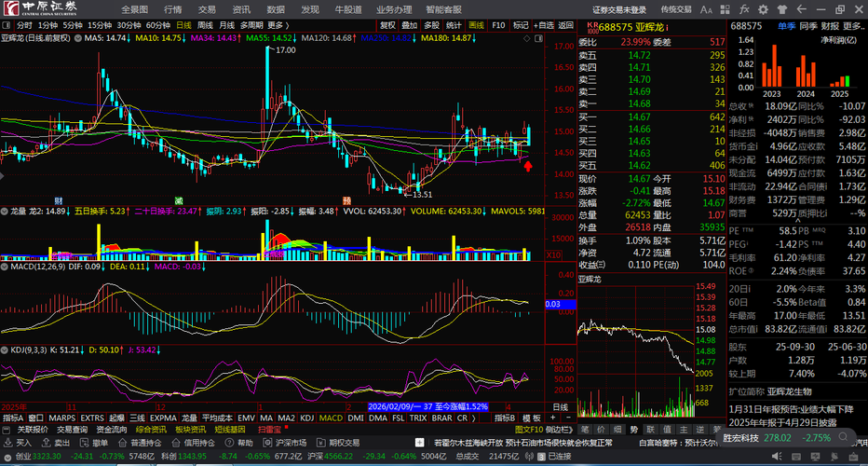
Task: Open the shirt skin-change icon
Action: pyautogui.click(x=782, y=9)
